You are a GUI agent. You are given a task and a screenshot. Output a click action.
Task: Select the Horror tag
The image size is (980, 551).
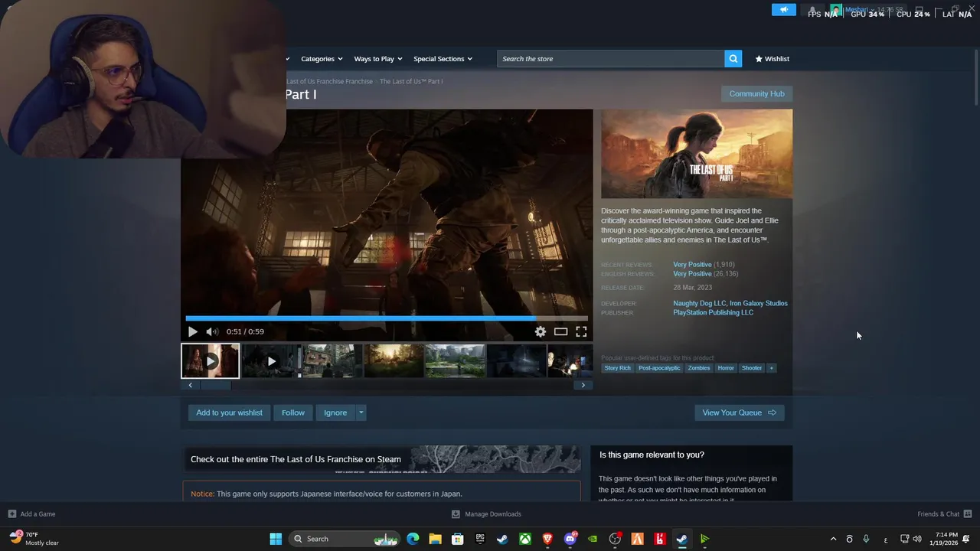[x=726, y=368]
